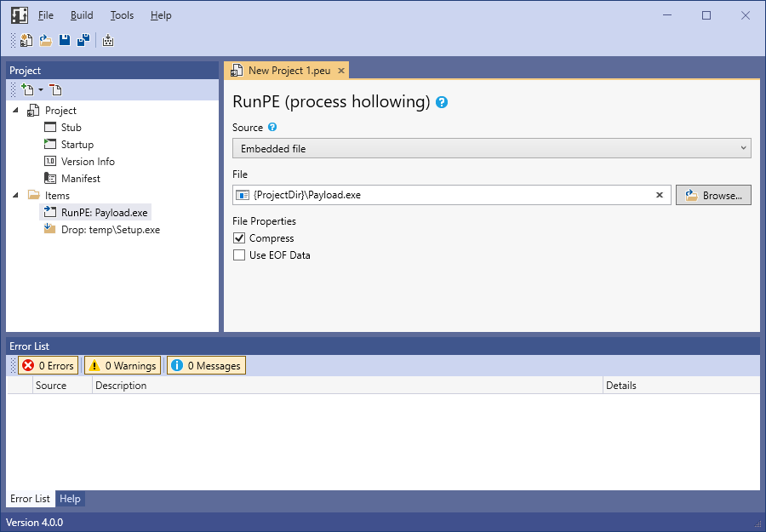
Task: Click the Browse... button
Action: [713, 195]
